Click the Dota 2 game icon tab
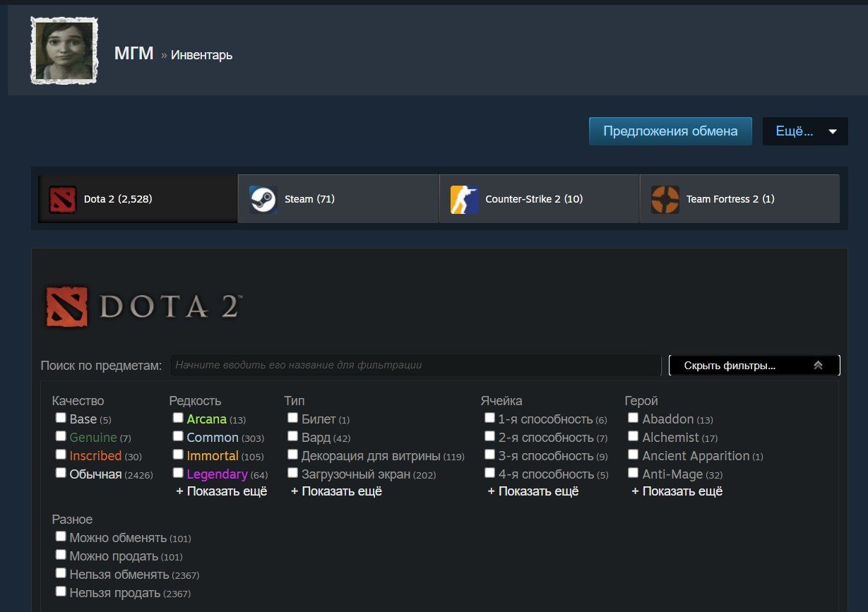Screen dimensions: 868x612 coord(62,199)
